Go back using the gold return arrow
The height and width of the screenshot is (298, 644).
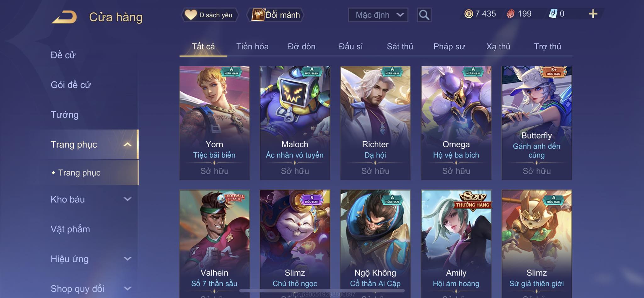coord(64,17)
